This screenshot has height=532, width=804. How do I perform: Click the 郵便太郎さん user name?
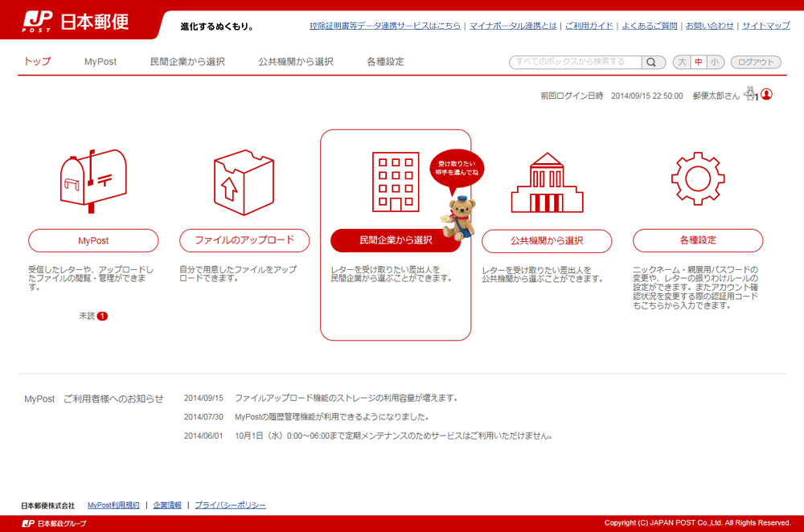click(x=716, y=96)
